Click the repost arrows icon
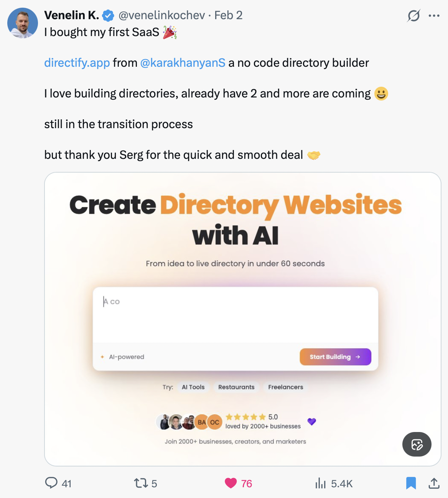Image resolution: width=448 pixels, height=498 pixels. click(x=140, y=483)
